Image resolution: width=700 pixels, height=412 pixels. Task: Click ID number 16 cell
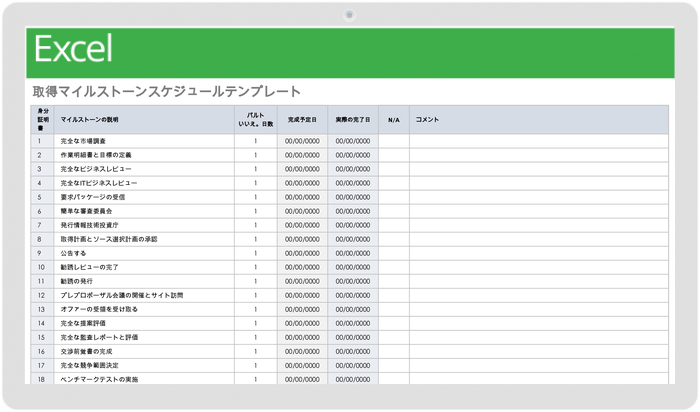pyautogui.click(x=42, y=351)
